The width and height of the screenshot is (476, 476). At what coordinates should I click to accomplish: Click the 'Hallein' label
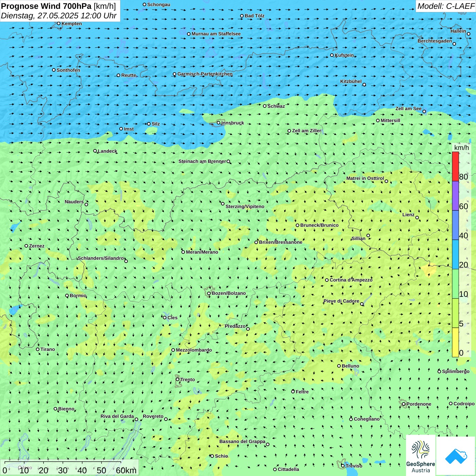point(458,31)
